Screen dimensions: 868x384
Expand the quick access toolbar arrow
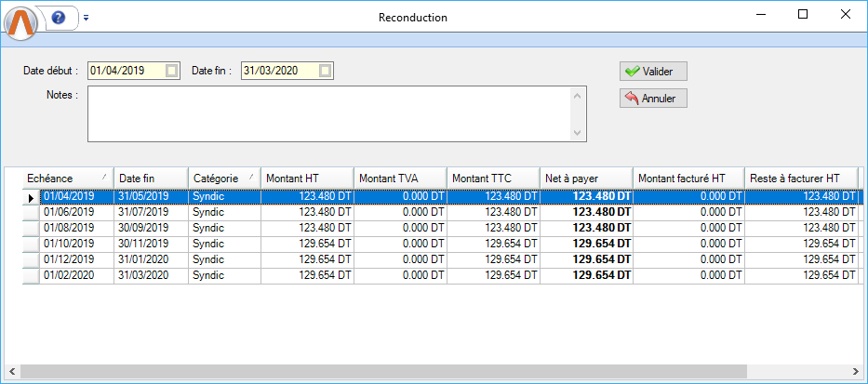tap(86, 18)
